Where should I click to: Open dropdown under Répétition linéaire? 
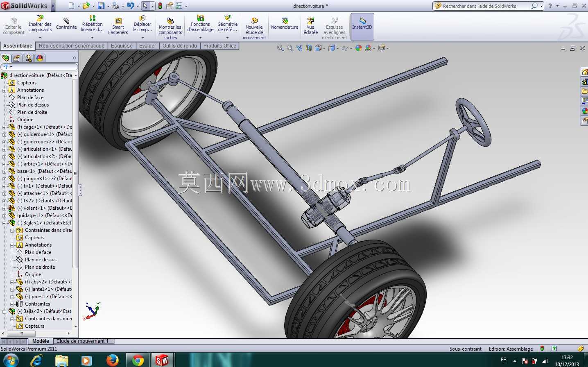[92, 38]
